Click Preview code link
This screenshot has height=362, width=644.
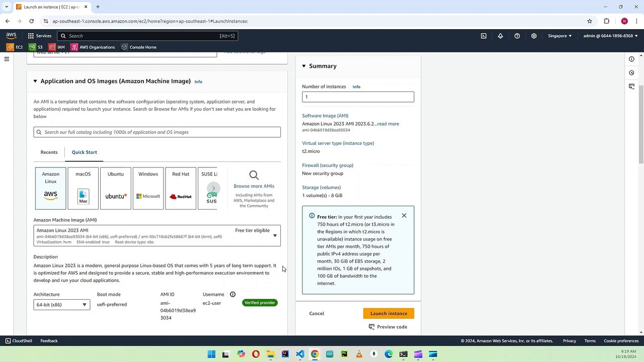pos(388,327)
